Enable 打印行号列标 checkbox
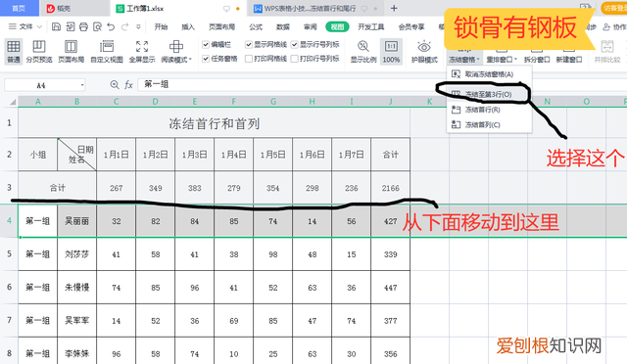The height and width of the screenshot is (364, 627). click(294, 59)
